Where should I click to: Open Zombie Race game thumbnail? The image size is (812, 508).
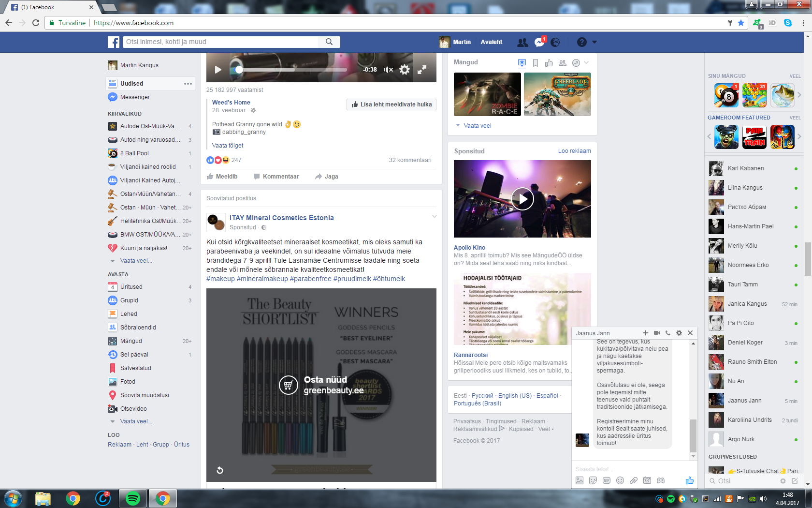pyautogui.click(x=487, y=94)
